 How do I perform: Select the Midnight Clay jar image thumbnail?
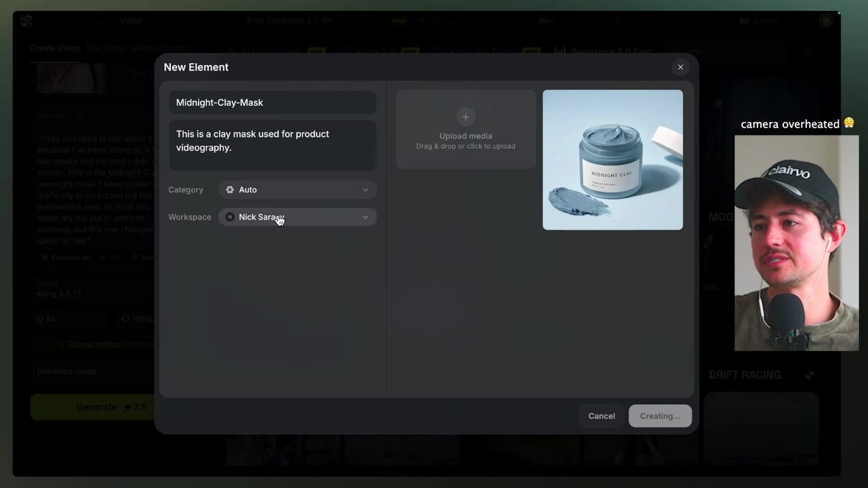click(612, 160)
